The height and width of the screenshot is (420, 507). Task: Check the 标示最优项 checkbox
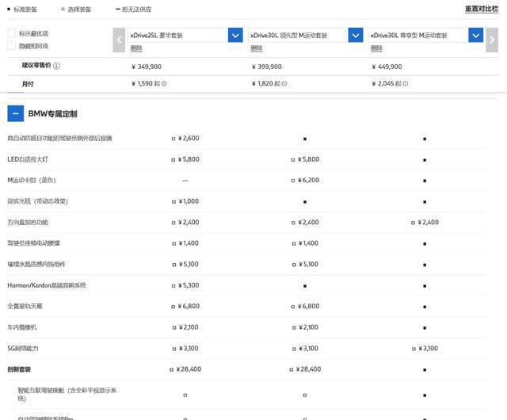12,33
